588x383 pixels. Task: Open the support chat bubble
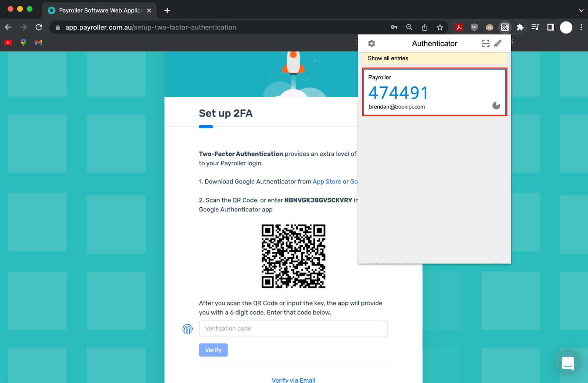[x=568, y=363]
